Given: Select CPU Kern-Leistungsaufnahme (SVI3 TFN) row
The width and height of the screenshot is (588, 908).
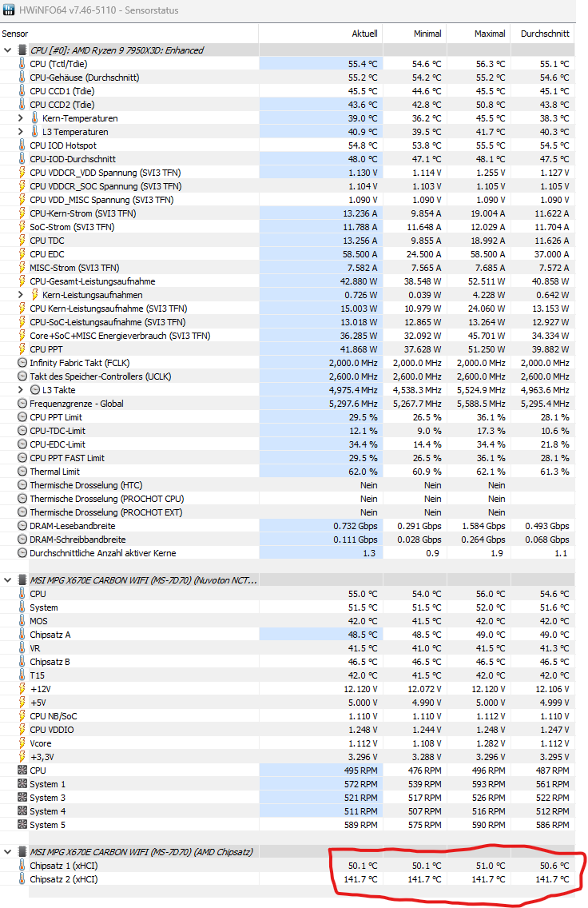Looking at the screenshot, I should pos(288,309).
